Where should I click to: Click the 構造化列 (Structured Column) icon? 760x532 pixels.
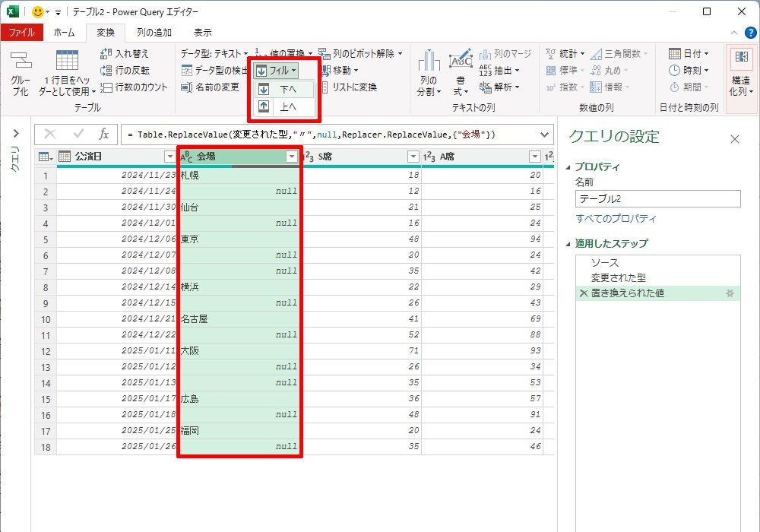point(741,61)
